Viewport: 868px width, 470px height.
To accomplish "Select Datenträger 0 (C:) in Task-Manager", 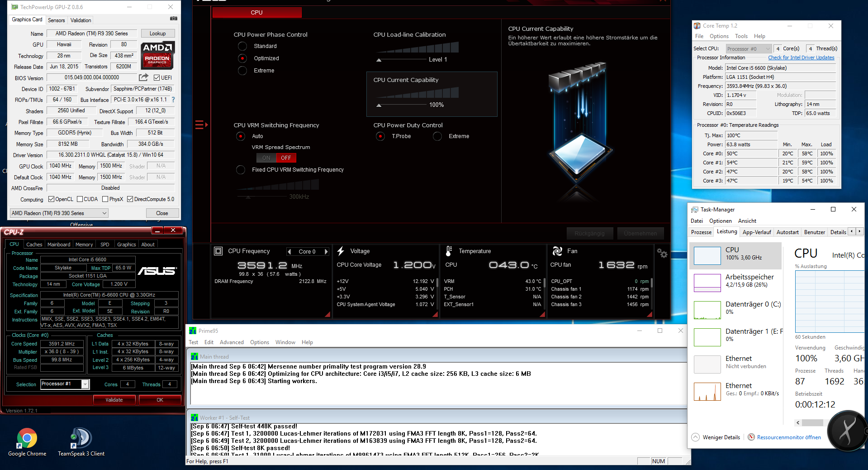I will pos(735,310).
